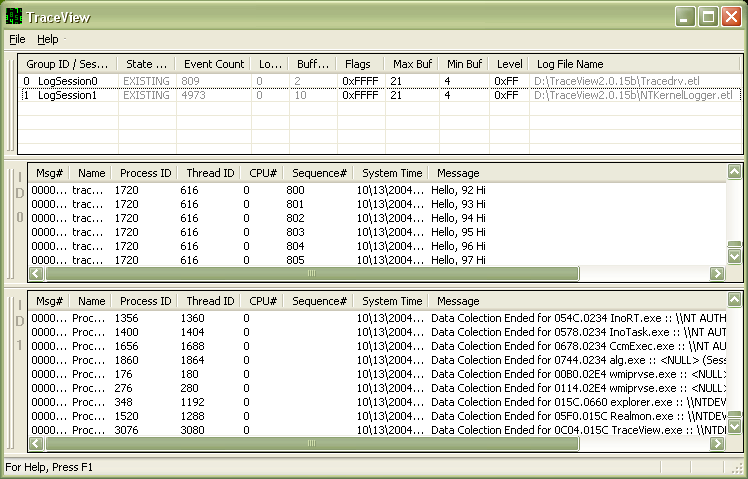Image resolution: width=748 pixels, height=479 pixels.
Task: Click the Flags column header in the session list
Action: (356, 64)
